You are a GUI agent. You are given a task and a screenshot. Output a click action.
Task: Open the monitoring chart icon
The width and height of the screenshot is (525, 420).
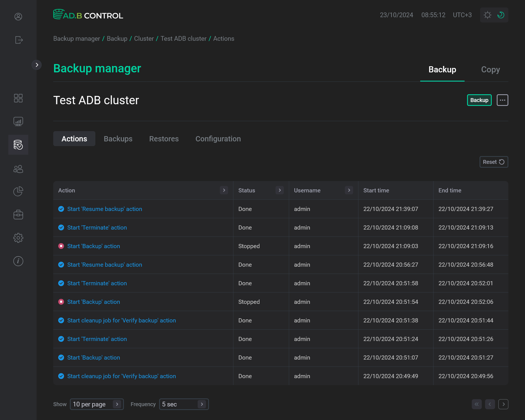coord(18,121)
